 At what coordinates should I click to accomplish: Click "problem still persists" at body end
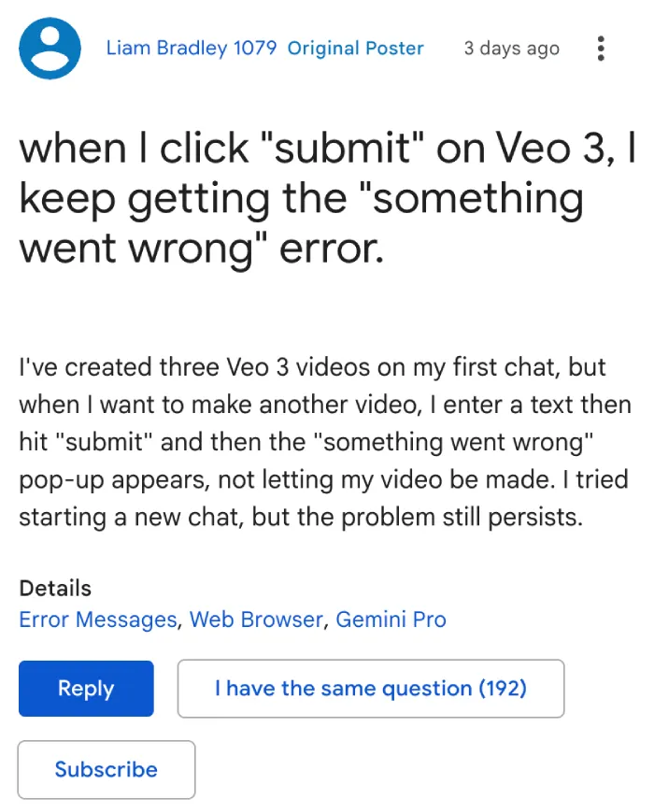point(462,518)
